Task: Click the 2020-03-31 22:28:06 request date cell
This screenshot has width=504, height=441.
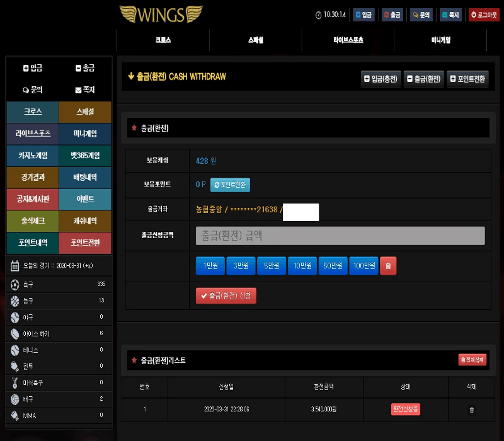Action: coord(226,409)
